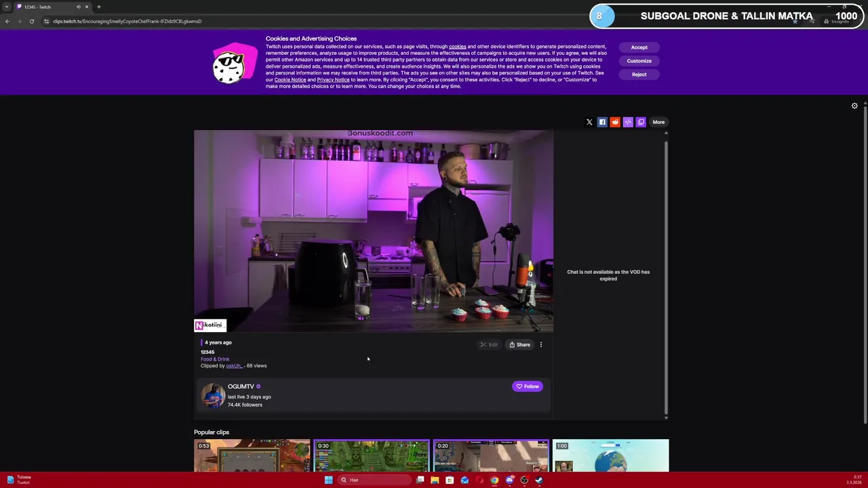The width and height of the screenshot is (868, 488).
Task: Click the OGUMTV verified badge
Action: tap(258, 386)
